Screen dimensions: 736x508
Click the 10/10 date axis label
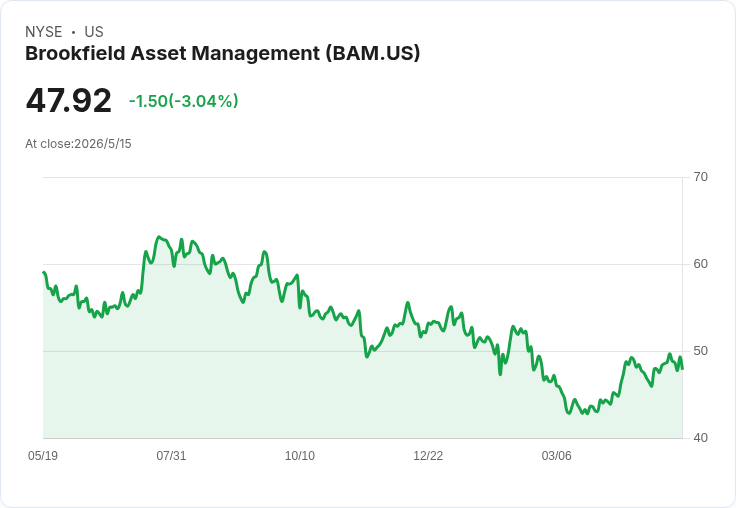coord(300,456)
